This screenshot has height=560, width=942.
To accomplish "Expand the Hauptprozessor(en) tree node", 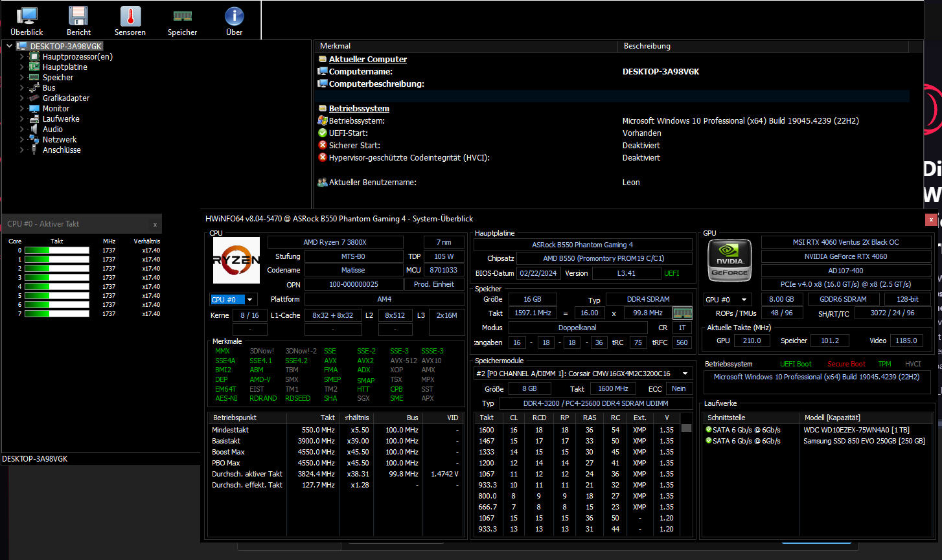I will click(21, 57).
